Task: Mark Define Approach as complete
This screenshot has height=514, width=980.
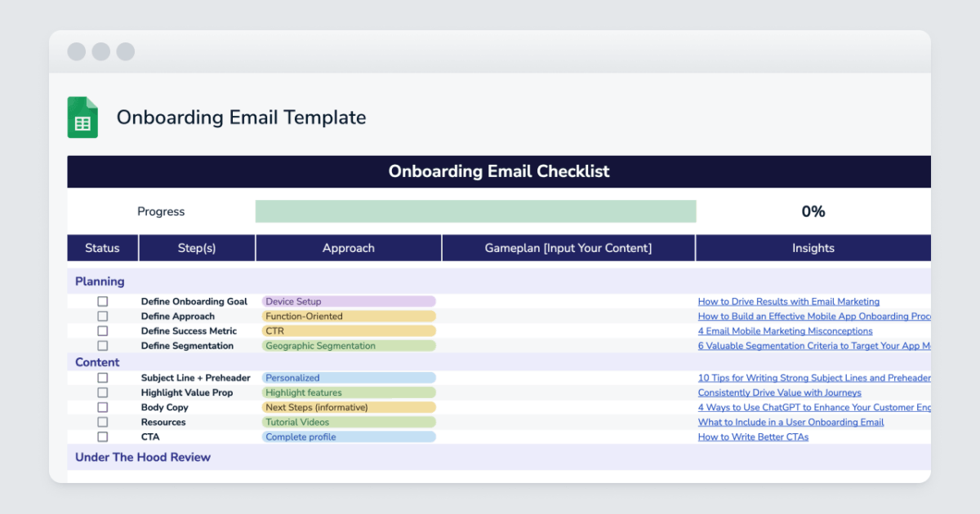Action: pyautogui.click(x=102, y=316)
